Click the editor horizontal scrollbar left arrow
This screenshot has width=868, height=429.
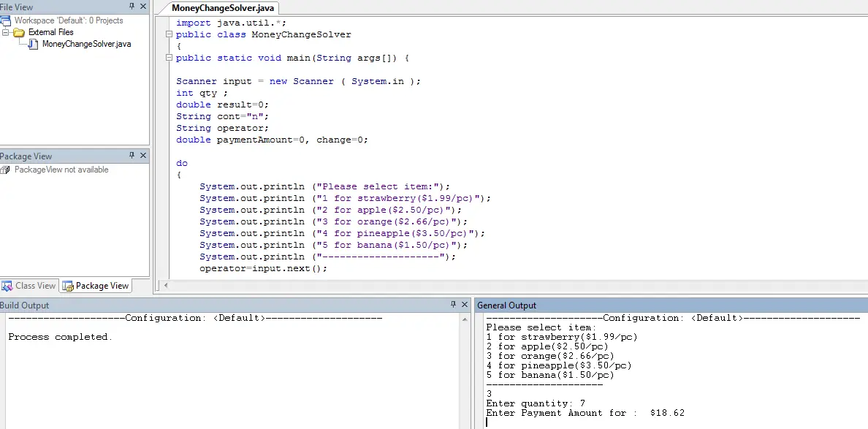pos(165,285)
